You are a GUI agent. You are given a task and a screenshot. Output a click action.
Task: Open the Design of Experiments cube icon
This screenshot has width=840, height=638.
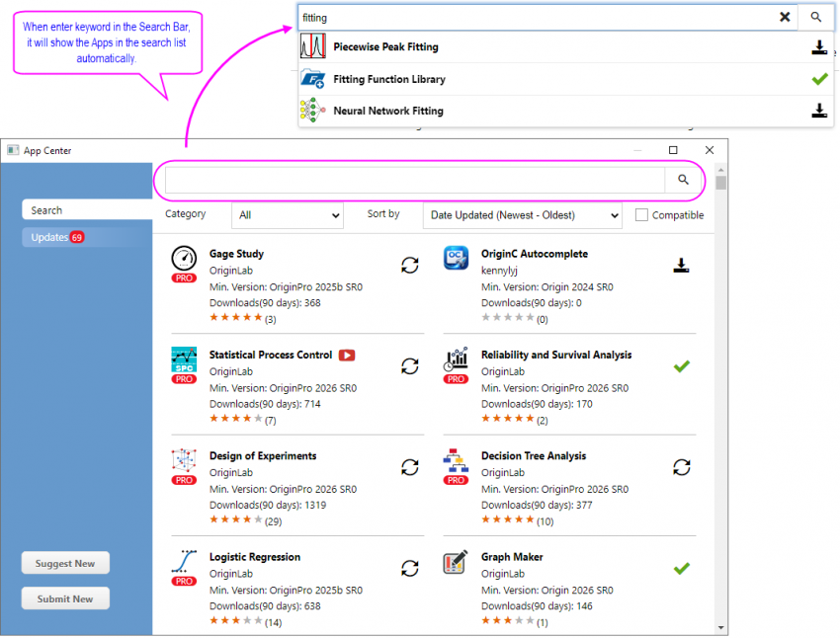[184, 461]
